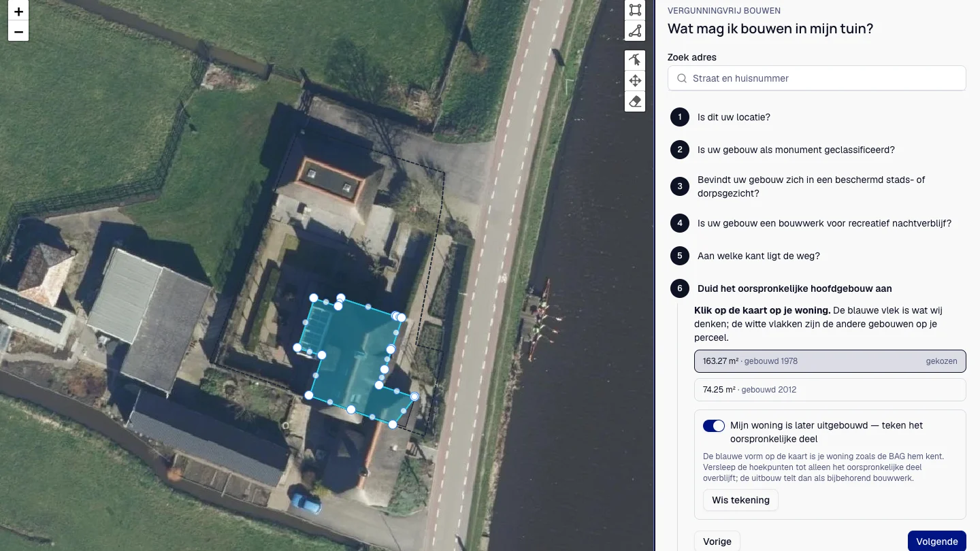Viewport: 980px width, 551px height.
Task: Click inside the blue building shape
Action: click(x=354, y=361)
